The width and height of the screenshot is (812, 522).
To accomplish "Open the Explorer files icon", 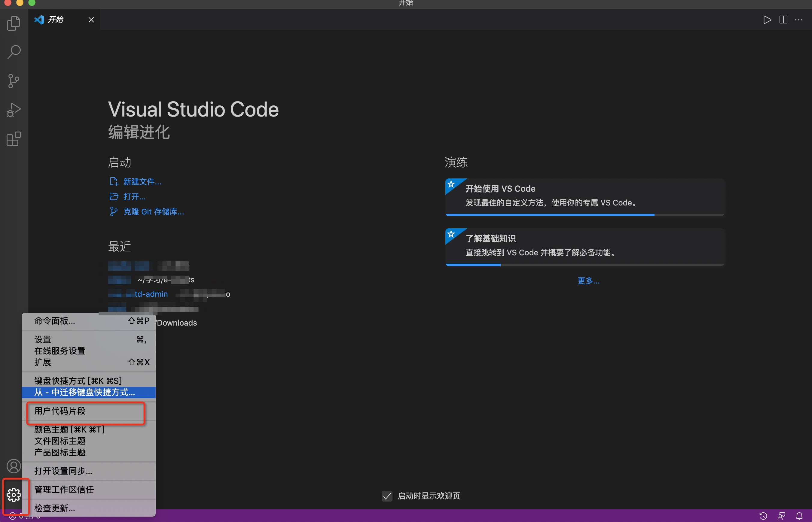I will tap(14, 23).
